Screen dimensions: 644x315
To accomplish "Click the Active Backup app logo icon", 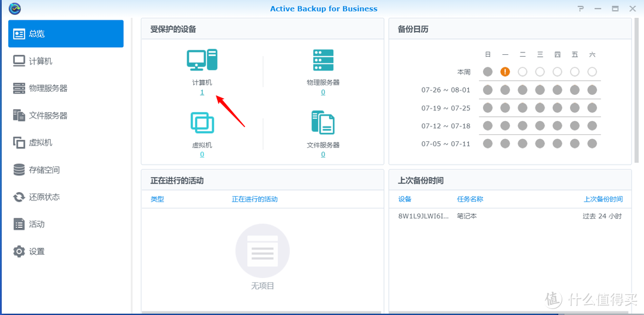I will click(15, 8).
